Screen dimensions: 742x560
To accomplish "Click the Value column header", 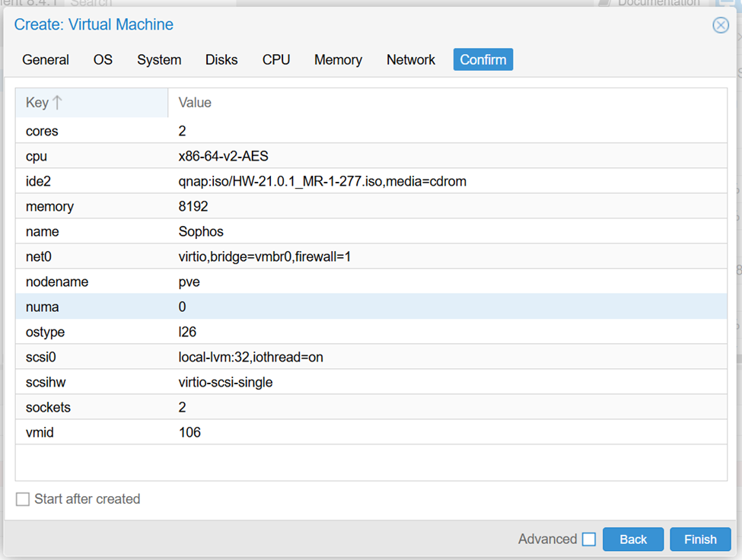I will 195,103.
